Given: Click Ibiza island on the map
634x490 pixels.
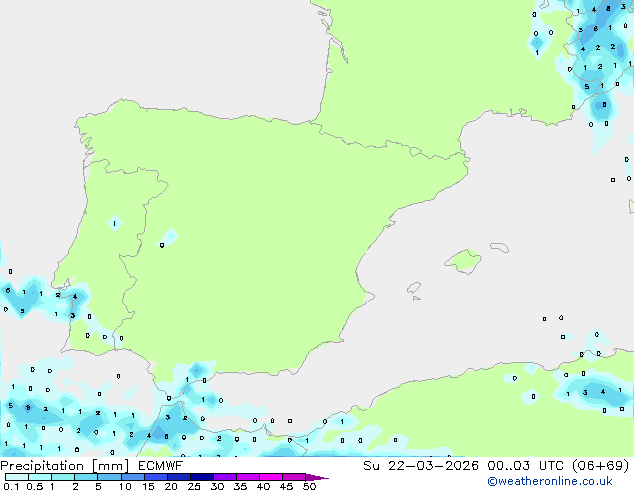Looking at the screenshot, I should click(414, 288).
